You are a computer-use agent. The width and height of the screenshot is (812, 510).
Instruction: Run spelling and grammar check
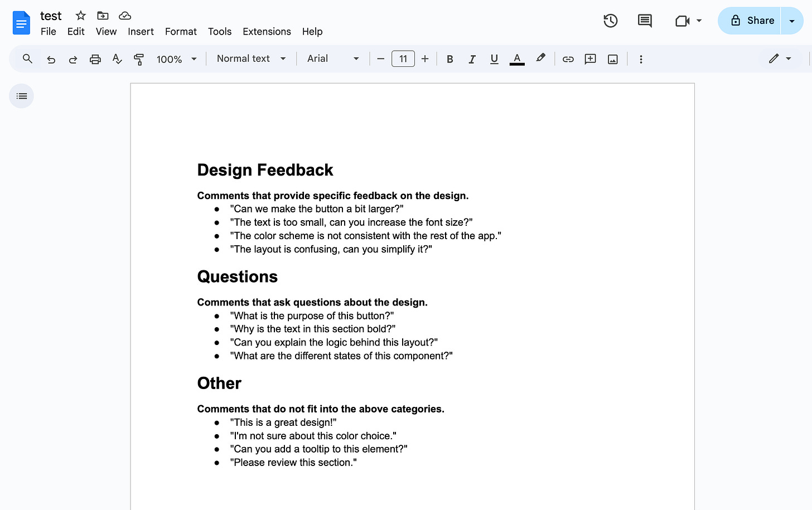117,59
